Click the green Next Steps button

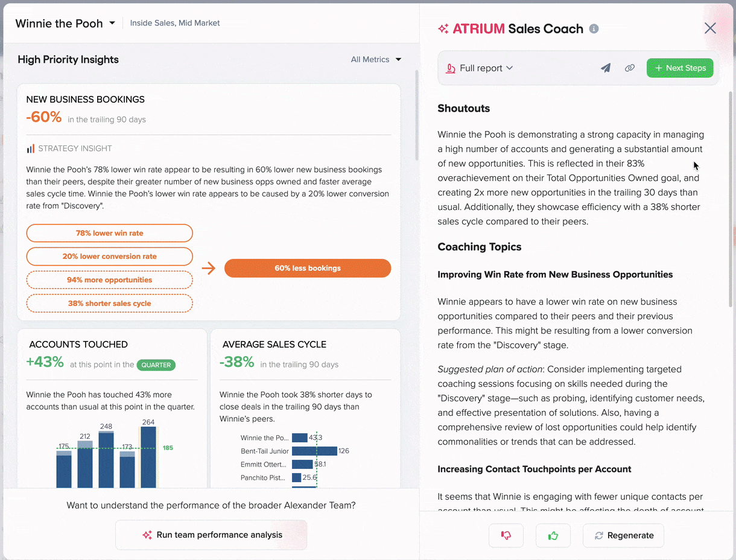[680, 68]
